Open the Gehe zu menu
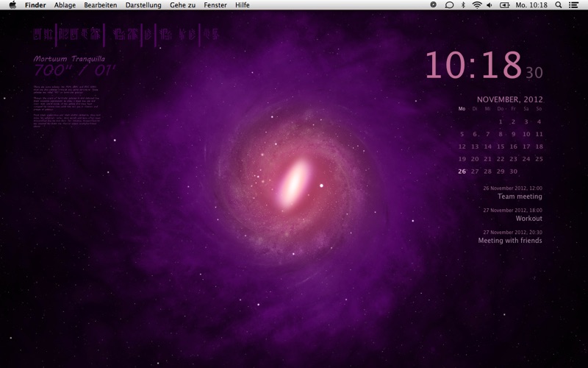The width and height of the screenshot is (588, 368). [x=182, y=5]
